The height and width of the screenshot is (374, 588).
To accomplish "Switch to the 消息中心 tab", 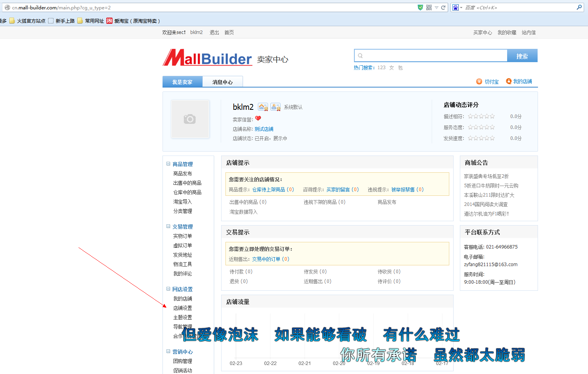I will pos(223,82).
